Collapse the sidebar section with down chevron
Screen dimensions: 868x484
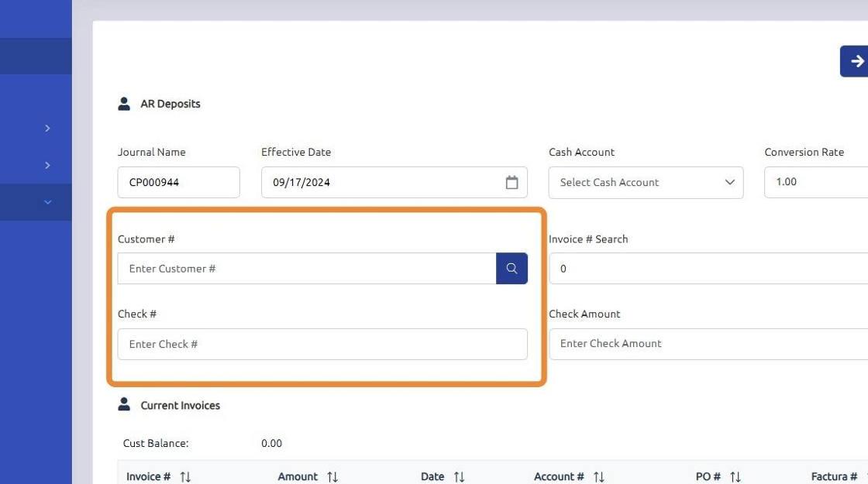pyautogui.click(x=47, y=202)
